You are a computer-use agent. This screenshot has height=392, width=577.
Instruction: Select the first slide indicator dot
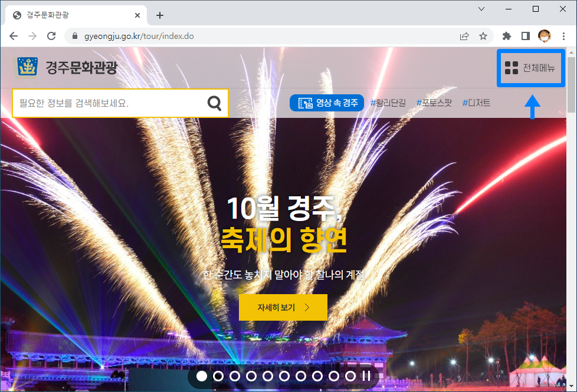click(x=202, y=376)
